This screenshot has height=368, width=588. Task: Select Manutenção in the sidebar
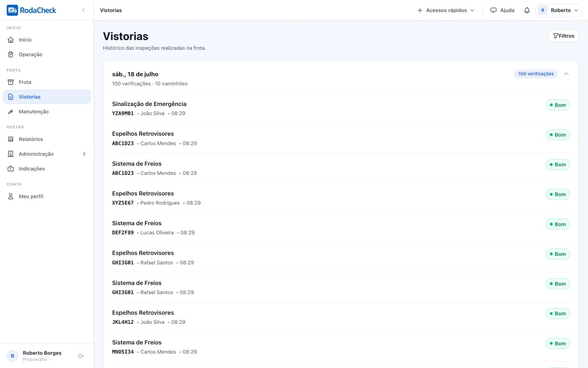(x=47, y=112)
